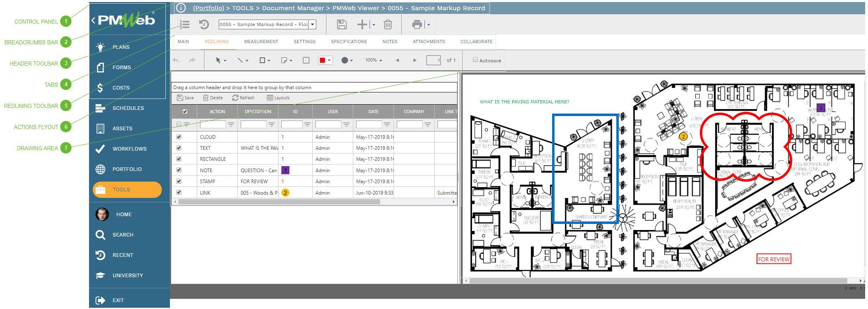
Task: Collapse the control panel with the left chevron
Action: (94, 20)
